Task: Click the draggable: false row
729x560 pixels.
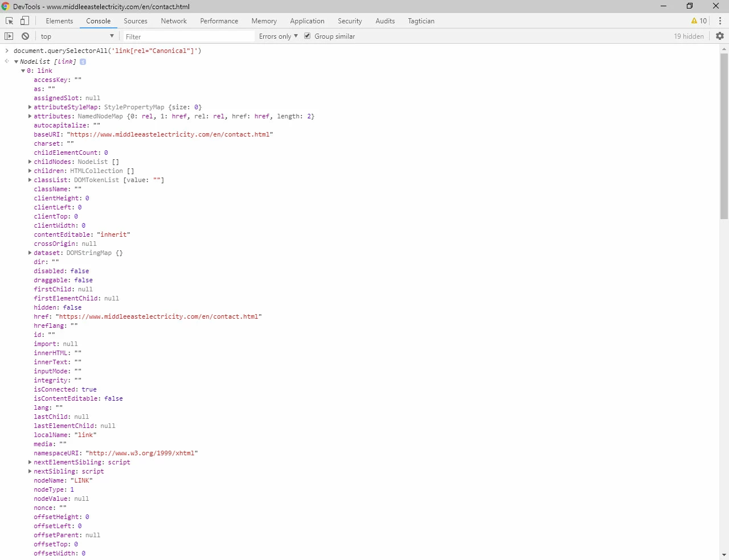Action: [x=63, y=280]
